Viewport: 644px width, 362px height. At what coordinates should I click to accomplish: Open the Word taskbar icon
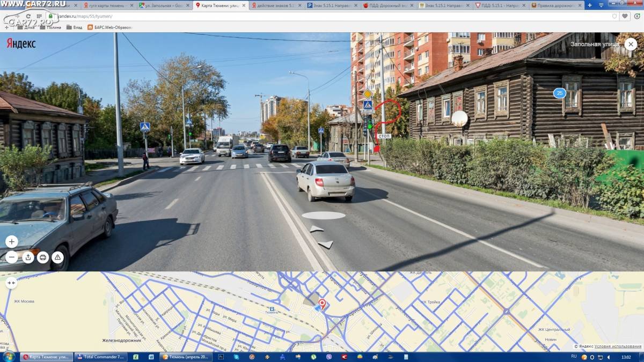(151, 357)
